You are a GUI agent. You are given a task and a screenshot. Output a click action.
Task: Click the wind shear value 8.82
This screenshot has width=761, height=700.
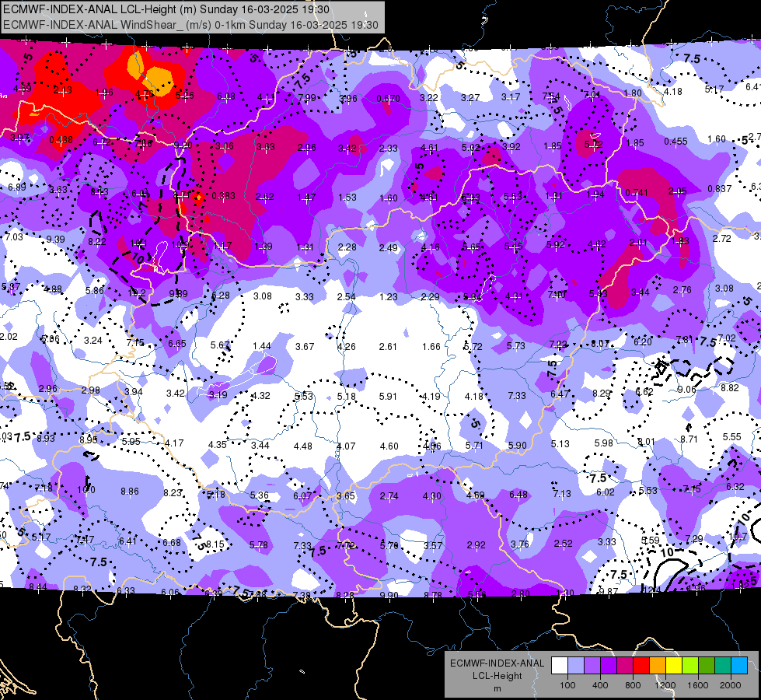729,387
